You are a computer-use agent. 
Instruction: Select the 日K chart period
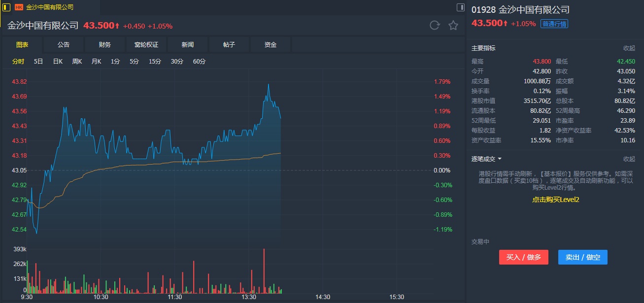point(58,62)
